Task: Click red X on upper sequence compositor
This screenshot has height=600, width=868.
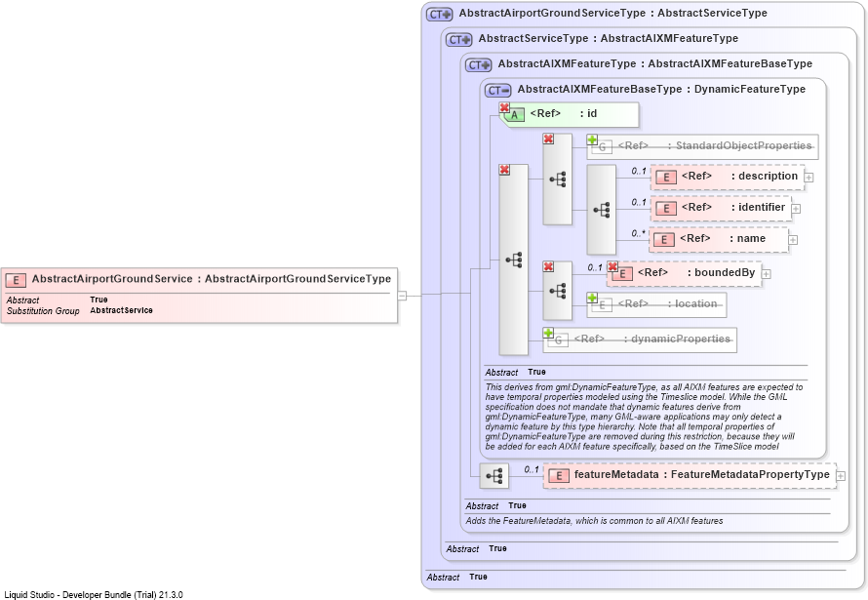Action: [x=548, y=139]
